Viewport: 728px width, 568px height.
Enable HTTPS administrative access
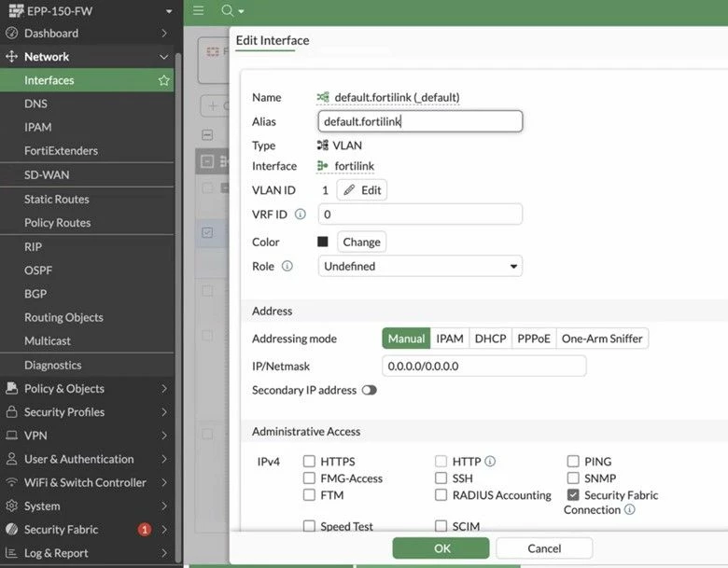pyautogui.click(x=309, y=462)
